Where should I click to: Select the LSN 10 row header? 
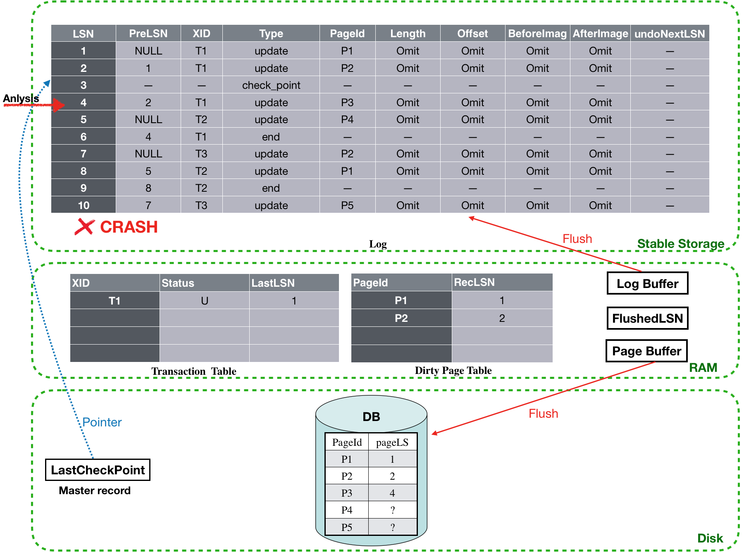click(x=83, y=205)
